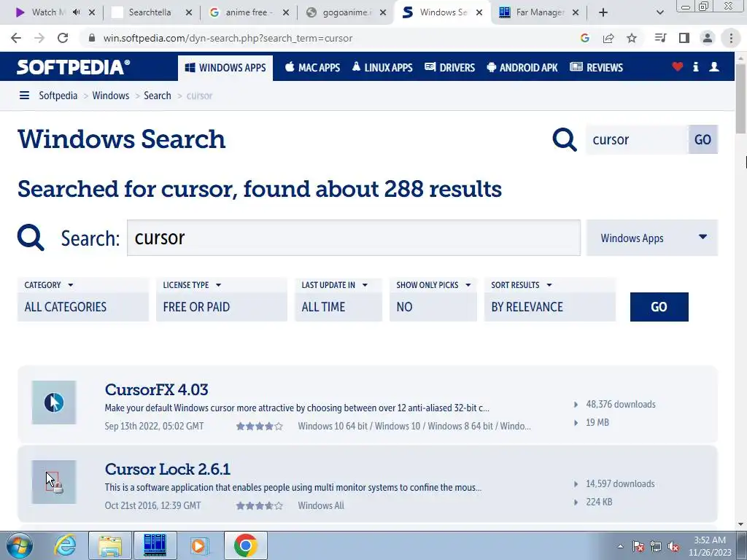Open the hamburger menu beside breadcrumbs
Image resolution: width=747 pixels, height=560 pixels.
[x=24, y=96]
